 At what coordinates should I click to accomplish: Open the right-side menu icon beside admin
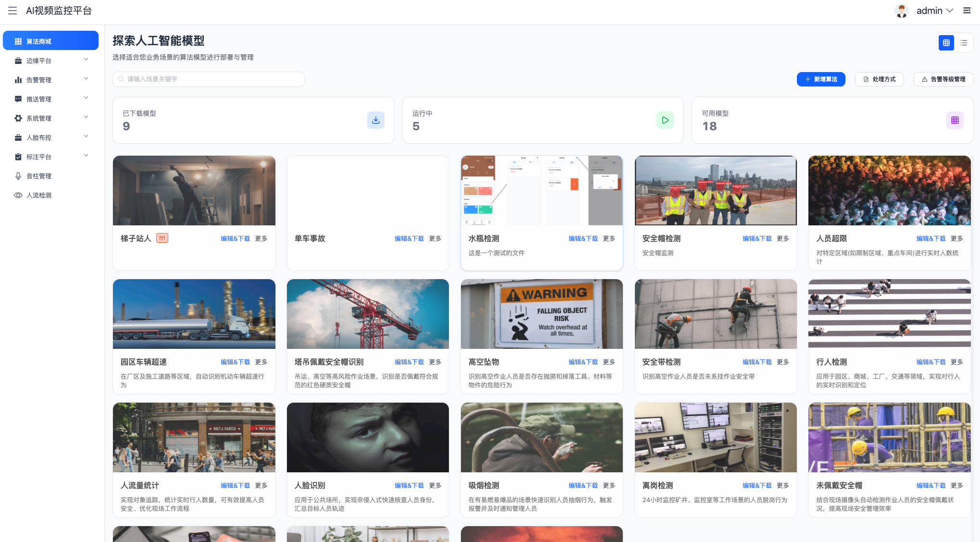(967, 11)
